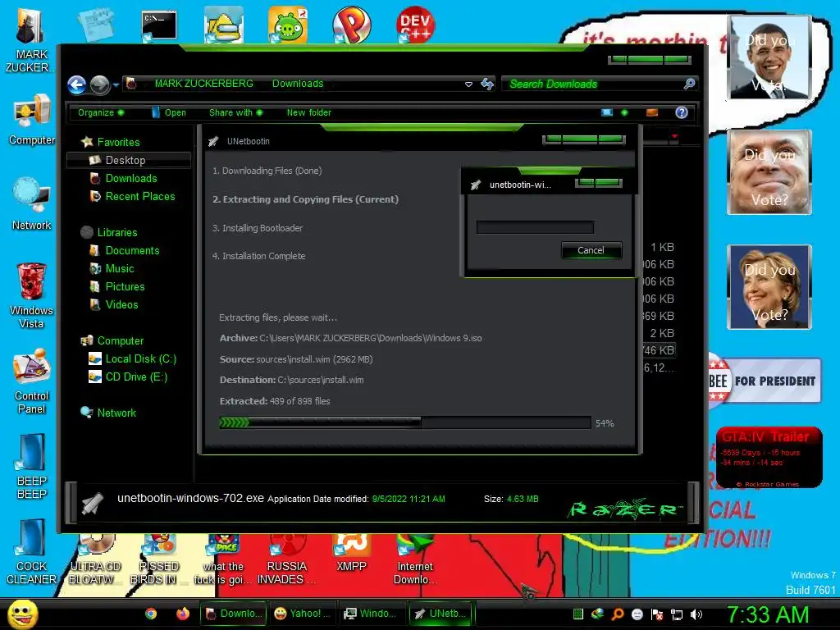
Task: Launch Firefox from the taskbar
Action: (183, 614)
